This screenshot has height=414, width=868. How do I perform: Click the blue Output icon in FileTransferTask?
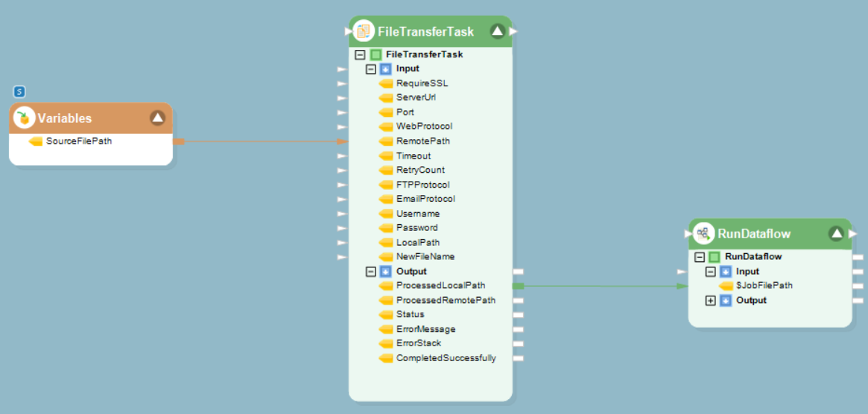[385, 272]
